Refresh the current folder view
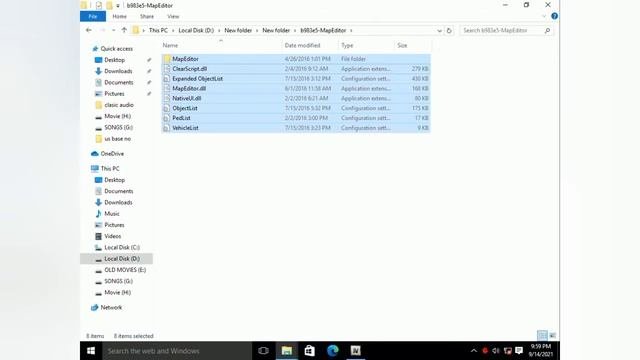 tap(449, 30)
